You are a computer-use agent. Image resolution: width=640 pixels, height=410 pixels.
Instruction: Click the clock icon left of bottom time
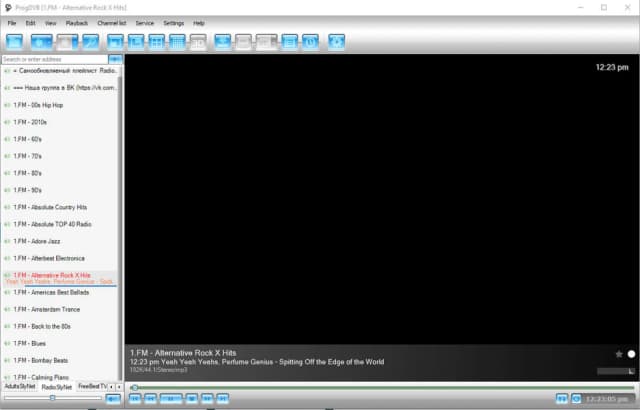coord(576,399)
